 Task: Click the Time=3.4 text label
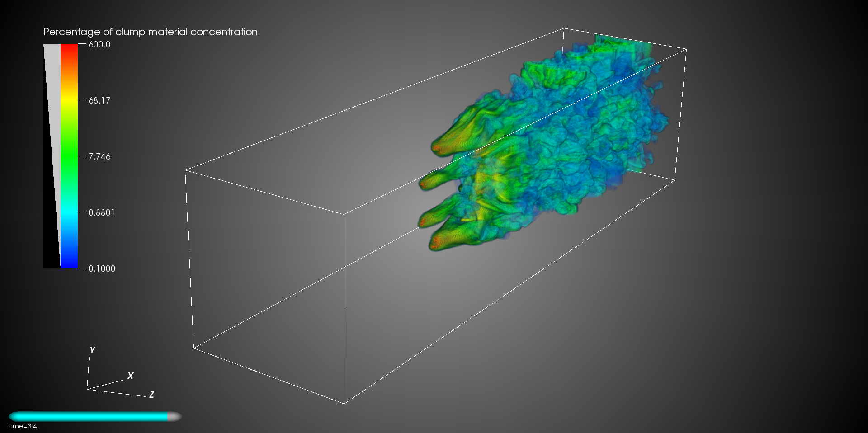23,426
